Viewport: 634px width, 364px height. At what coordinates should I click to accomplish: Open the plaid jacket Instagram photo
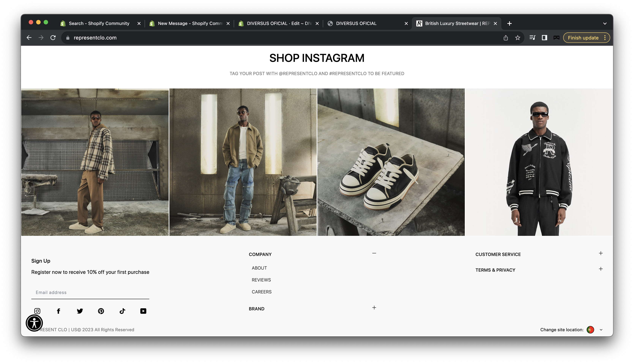click(95, 162)
